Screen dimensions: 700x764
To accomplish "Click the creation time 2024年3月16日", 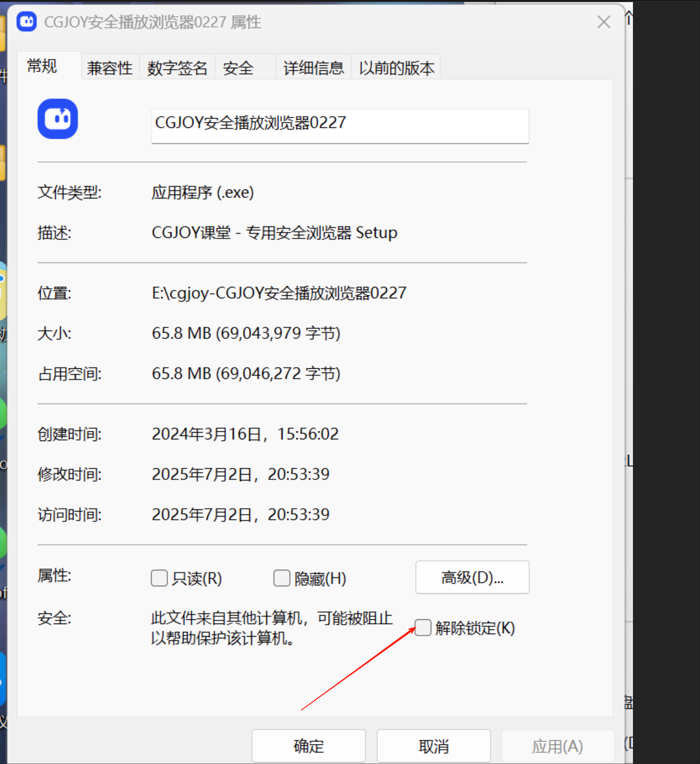I will click(x=206, y=434).
